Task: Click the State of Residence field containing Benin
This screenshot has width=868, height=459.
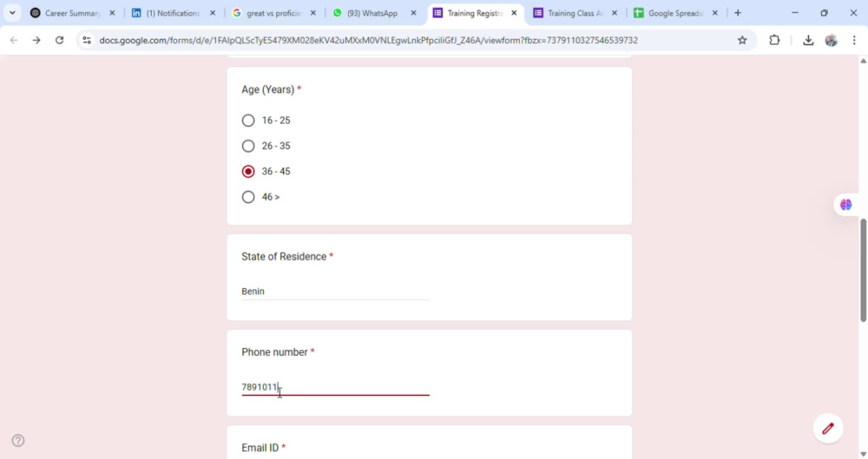Action: click(x=335, y=292)
